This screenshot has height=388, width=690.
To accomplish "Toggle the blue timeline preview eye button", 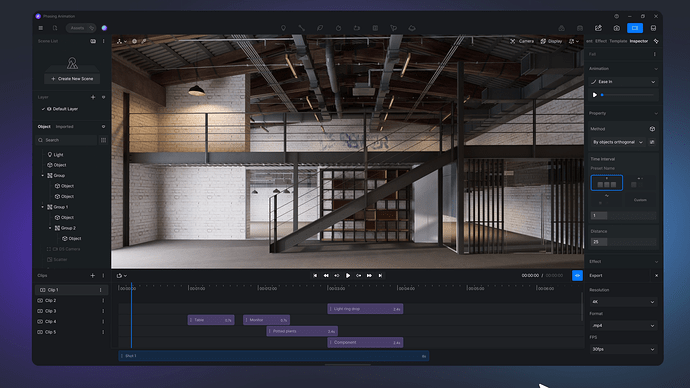I will (577, 275).
